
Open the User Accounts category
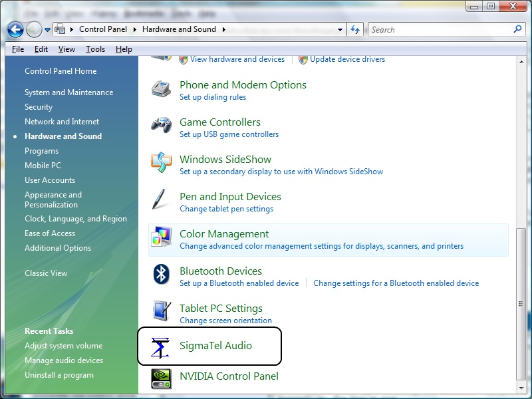tap(50, 180)
